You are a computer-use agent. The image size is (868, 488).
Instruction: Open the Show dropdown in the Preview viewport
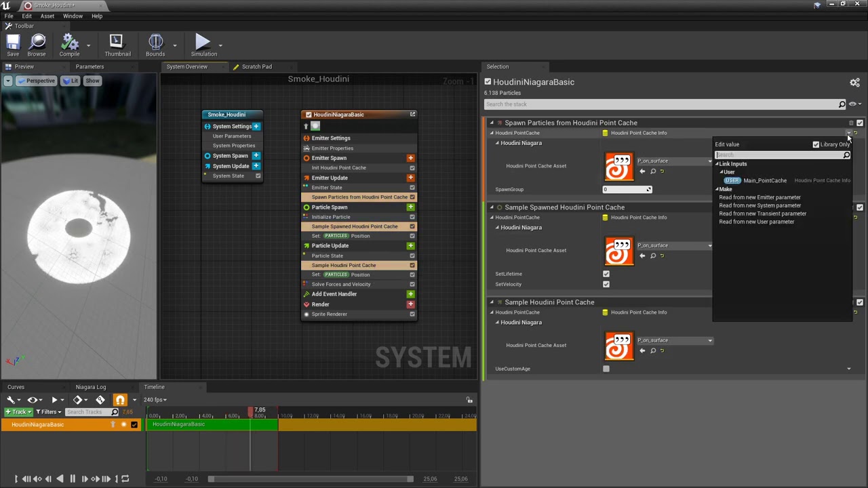pyautogui.click(x=92, y=81)
